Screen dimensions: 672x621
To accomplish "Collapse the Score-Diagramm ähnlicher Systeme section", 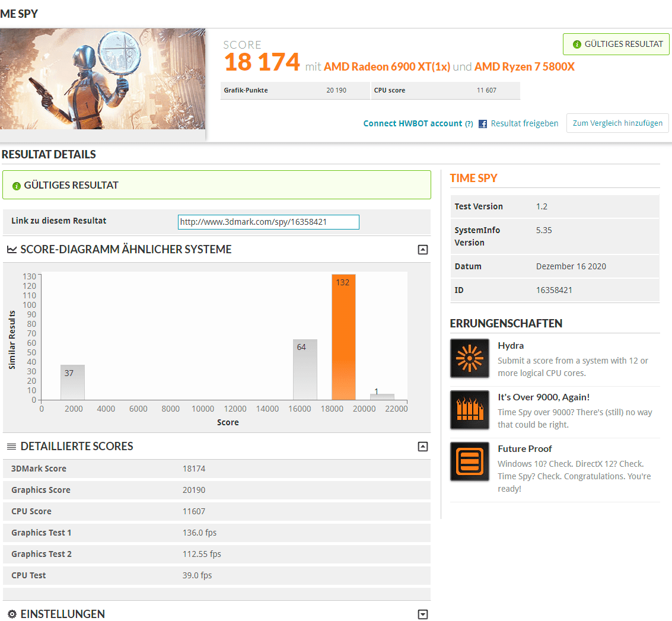I will (422, 250).
